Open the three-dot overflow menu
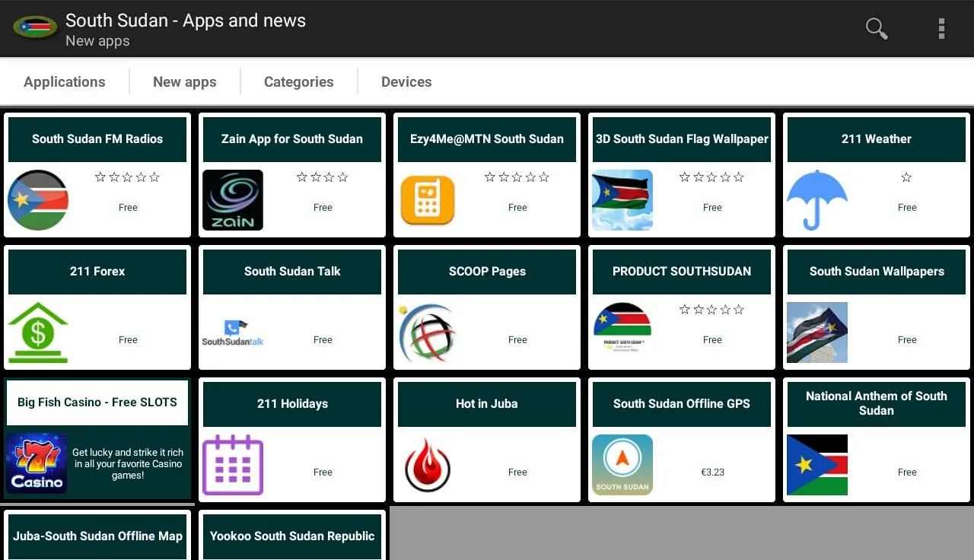This screenshot has width=974, height=560. click(x=941, y=29)
